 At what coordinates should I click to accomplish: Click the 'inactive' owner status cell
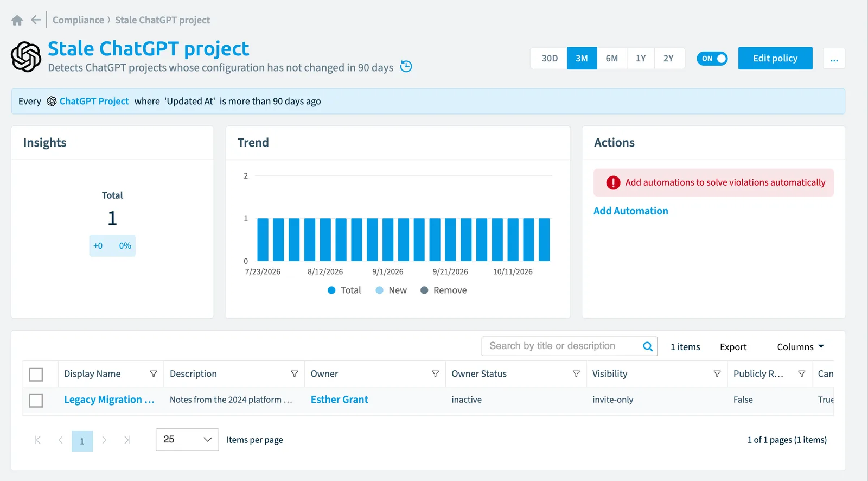tap(467, 400)
